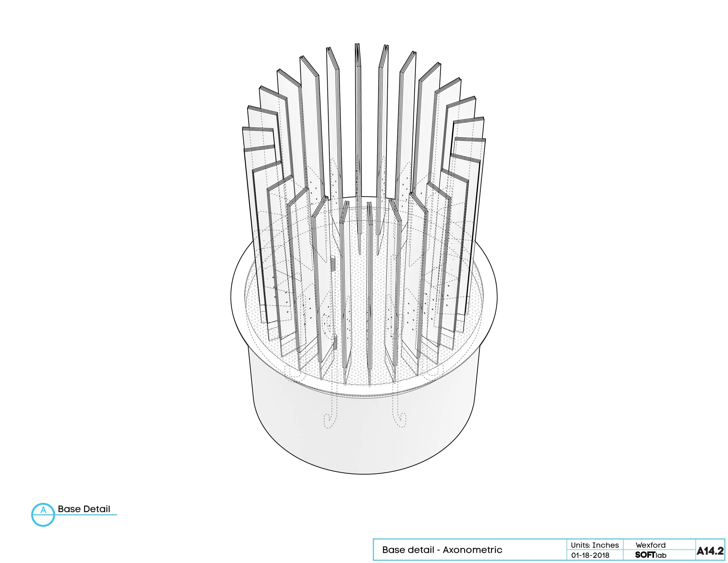Click the circled letter A marker
The height and width of the screenshot is (563, 728).
(x=43, y=510)
